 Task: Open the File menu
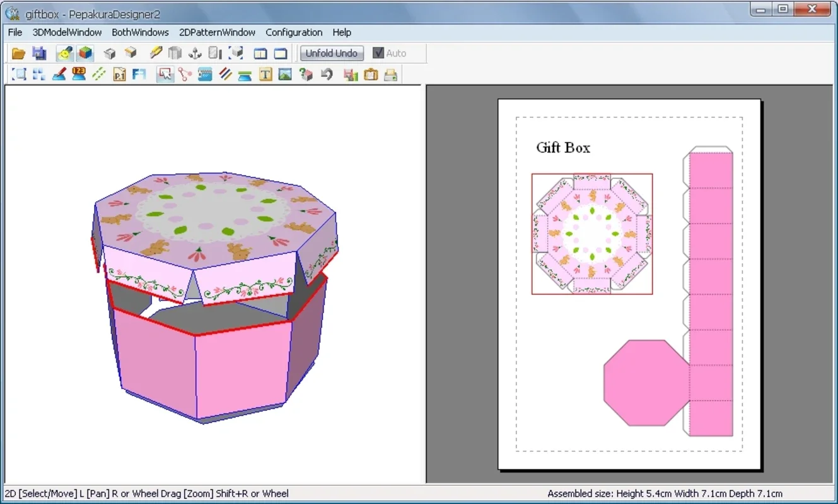(x=15, y=32)
